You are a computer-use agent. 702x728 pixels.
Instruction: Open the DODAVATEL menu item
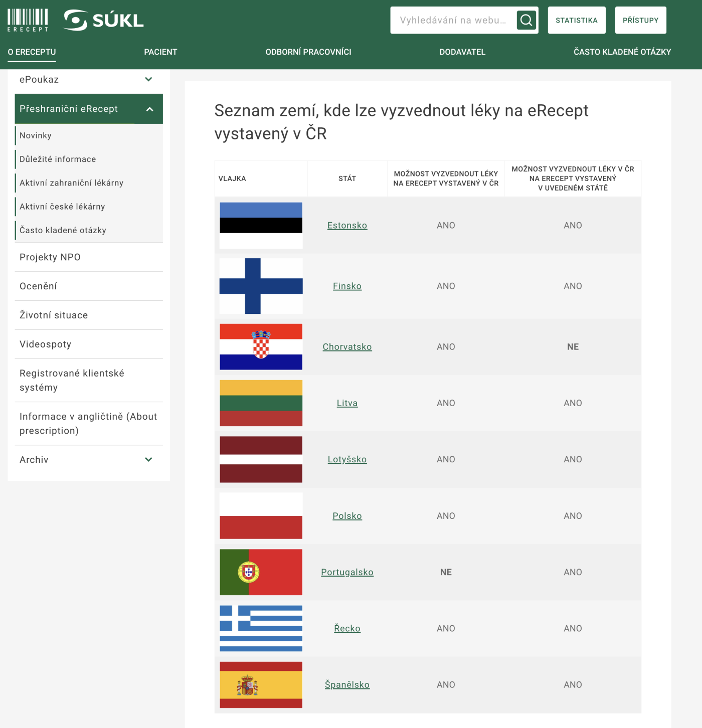tap(462, 52)
